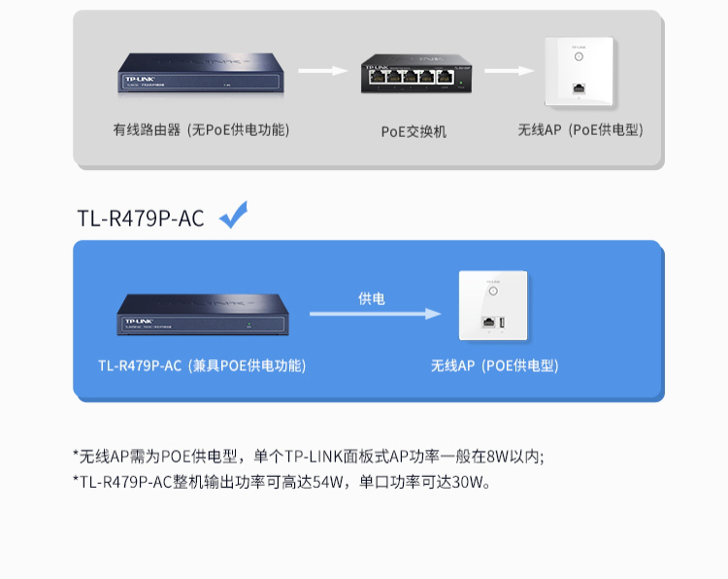Click the 供电 label above the arrow

click(x=372, y=299)
